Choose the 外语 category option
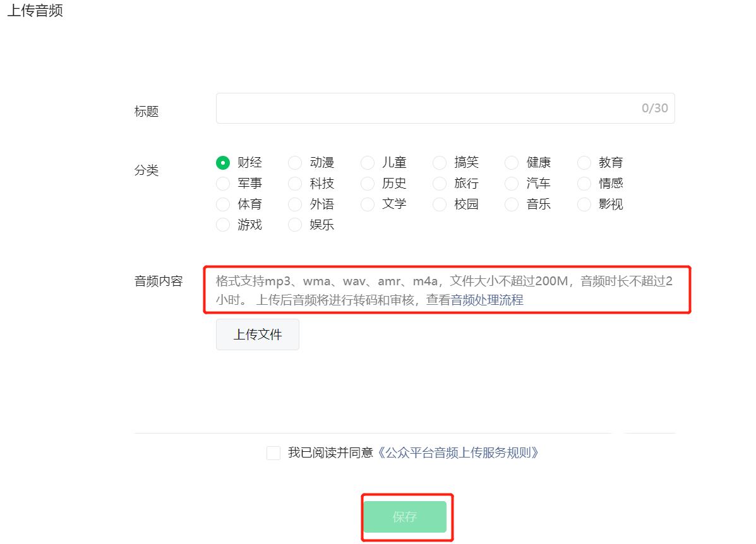The height and width of the screenshot is (544, 756). (295, 204)
